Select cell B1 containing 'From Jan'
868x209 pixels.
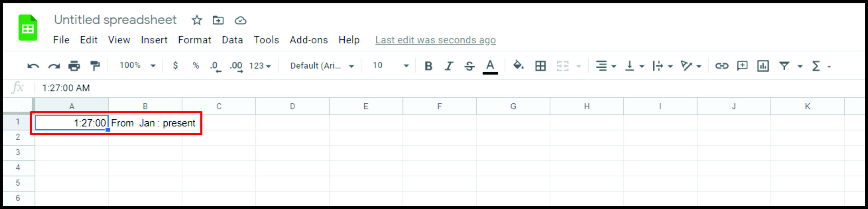click(145, 123)
